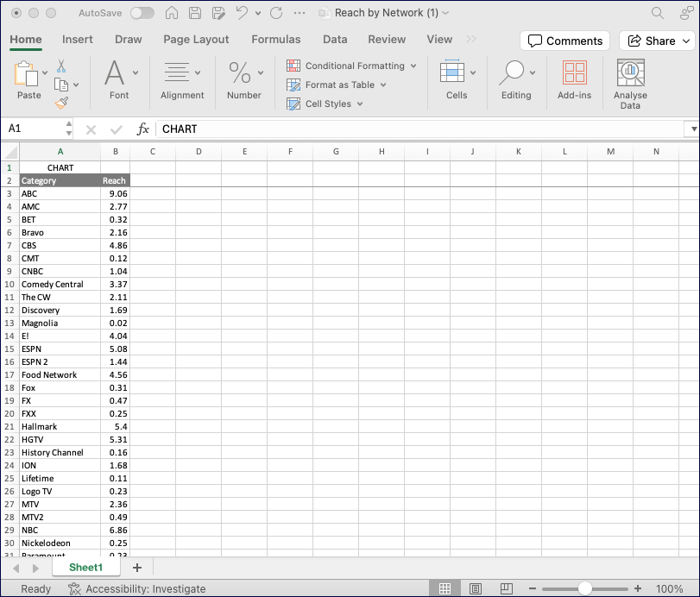Select cell containing Comedy Central
The width and height of the screenshot is (700, 597).
[x=60, y=284]
